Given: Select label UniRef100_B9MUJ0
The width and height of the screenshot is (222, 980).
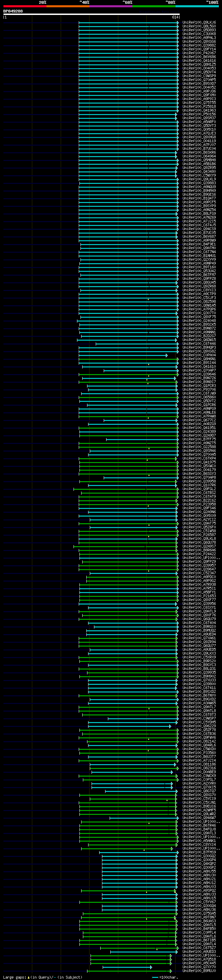Looking at the screenshot, I should click(x=199, y=971).
